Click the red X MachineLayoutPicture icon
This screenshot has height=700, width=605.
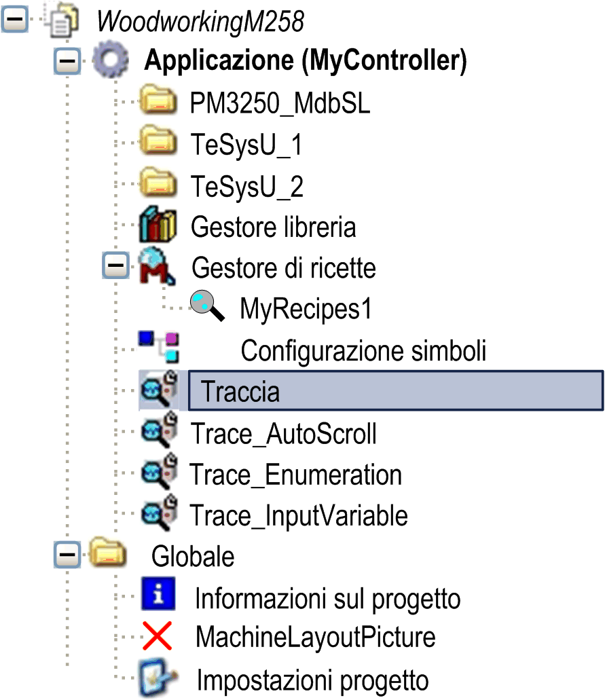click(157, 635)
